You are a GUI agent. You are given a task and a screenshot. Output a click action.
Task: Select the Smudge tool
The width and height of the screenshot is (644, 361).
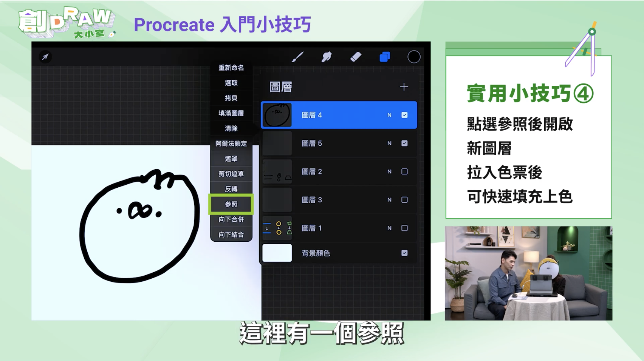click(327, 57)
